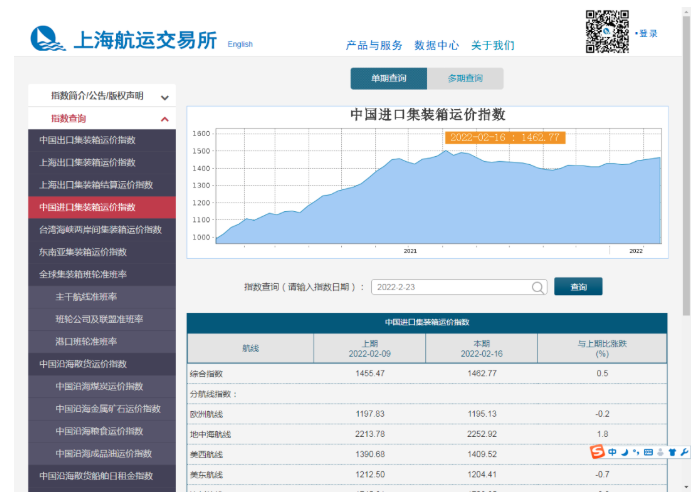Click the 美西航线 row label
This screenshot has height=500, width=697.
[206, 455]
